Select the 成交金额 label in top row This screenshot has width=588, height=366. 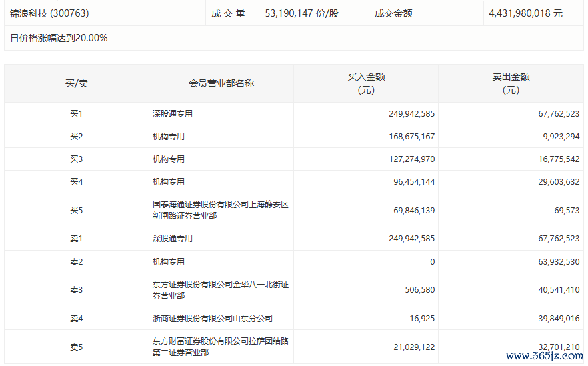coord(393,13)
